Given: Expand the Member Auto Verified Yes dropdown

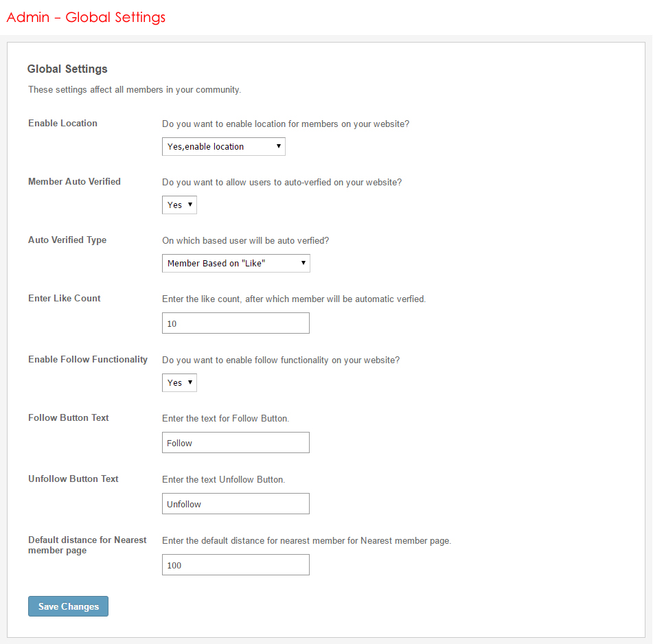Looking at the screenshot, I should point(179,205).
